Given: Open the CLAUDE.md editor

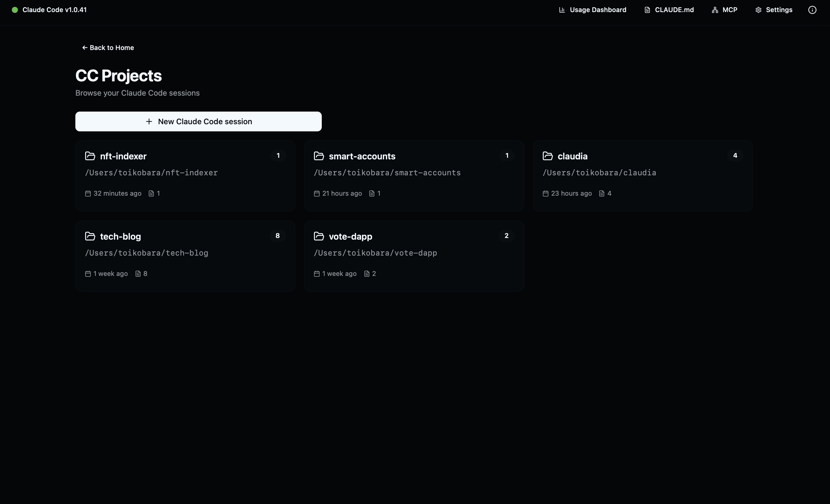Looking at the screenshot, I should pos(669,10).
